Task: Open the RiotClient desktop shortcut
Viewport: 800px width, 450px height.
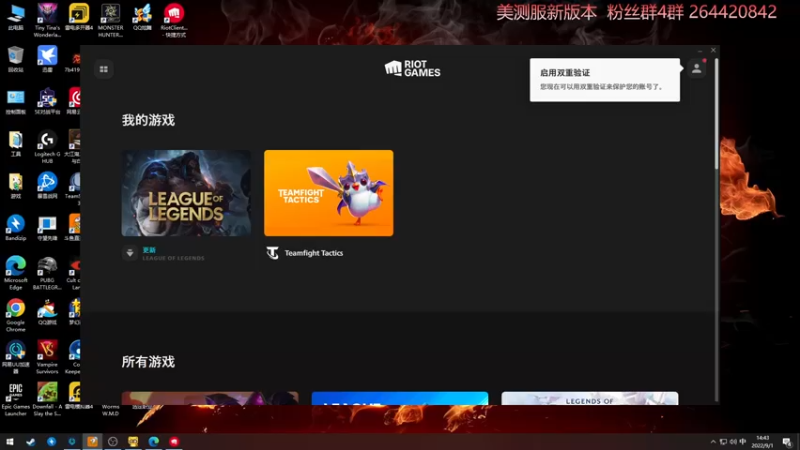Action: (174, 20)
